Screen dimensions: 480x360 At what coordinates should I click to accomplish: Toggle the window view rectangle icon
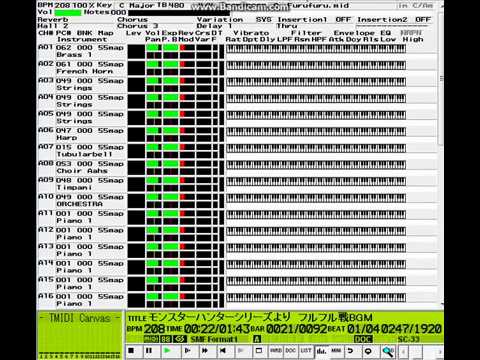(x=259, y=351)
